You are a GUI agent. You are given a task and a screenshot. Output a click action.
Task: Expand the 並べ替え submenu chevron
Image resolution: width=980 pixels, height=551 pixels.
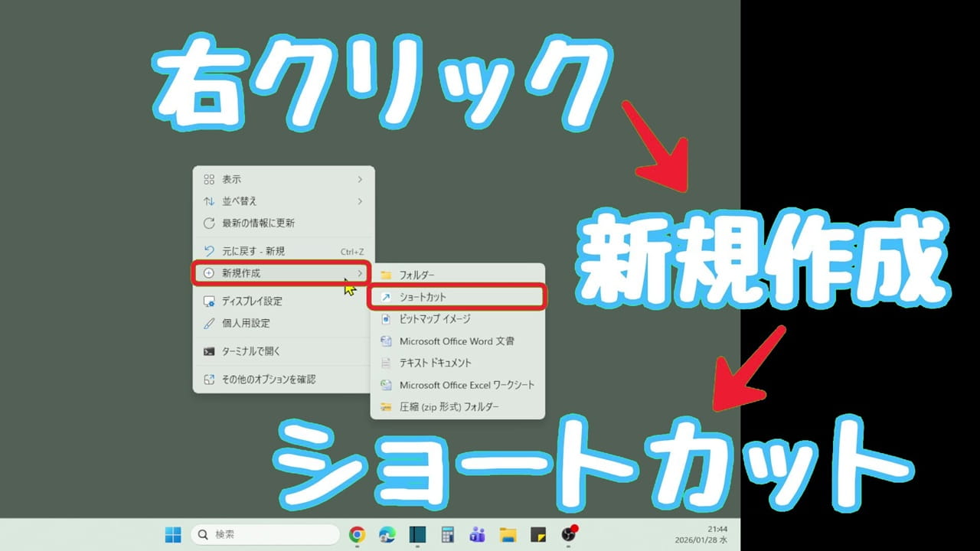click(x=358, y=201)
